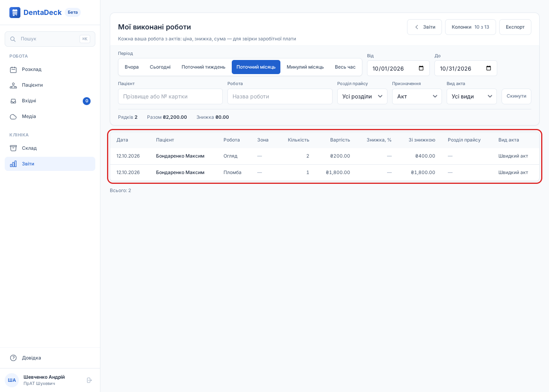Click the Вартість column header

pyautogui.click(x=340, y=140)
